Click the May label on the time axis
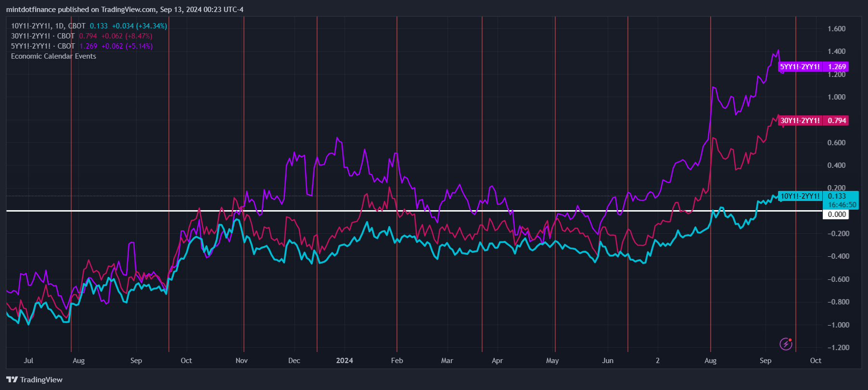This screenshot has height=390, width=868. point(552,361)
